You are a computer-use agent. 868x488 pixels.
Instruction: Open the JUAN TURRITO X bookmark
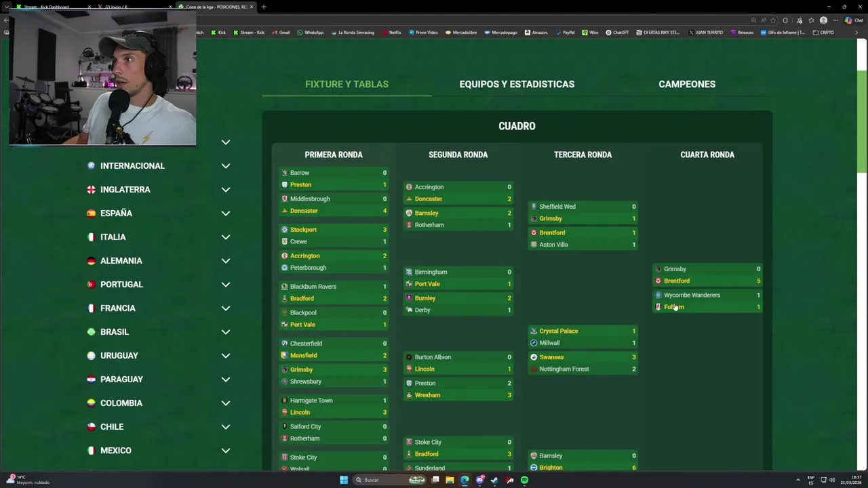click(x=705, y=33)
